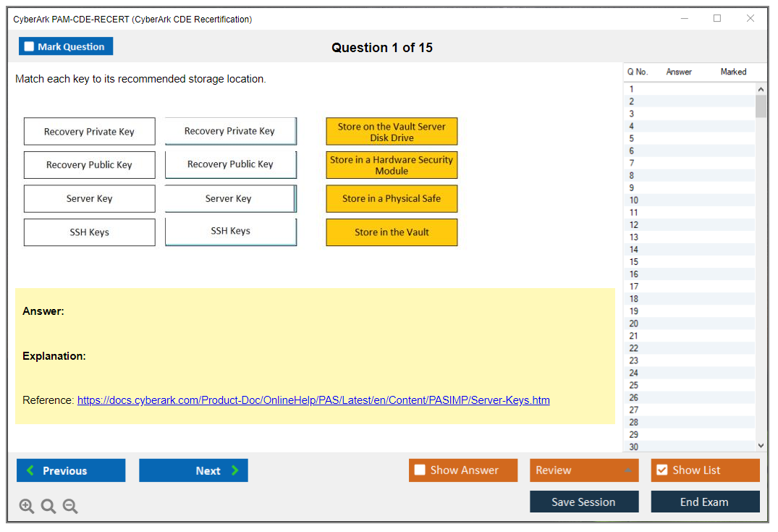Viewport: 778px width, 532px height.
Task: Click the End Exam button
Action: click(705, 502)
